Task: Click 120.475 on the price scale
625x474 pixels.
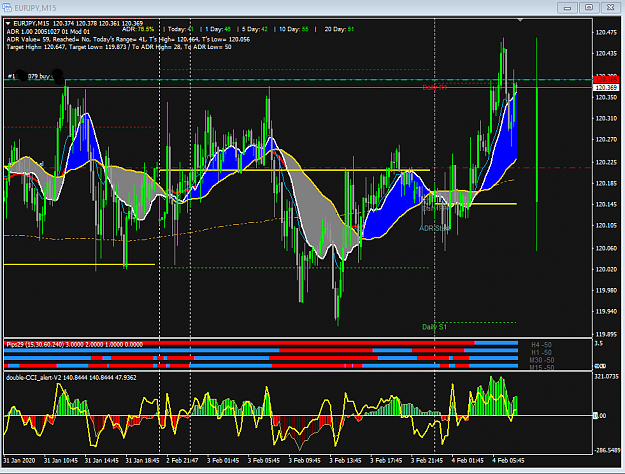Action: [x=606, y=32]
